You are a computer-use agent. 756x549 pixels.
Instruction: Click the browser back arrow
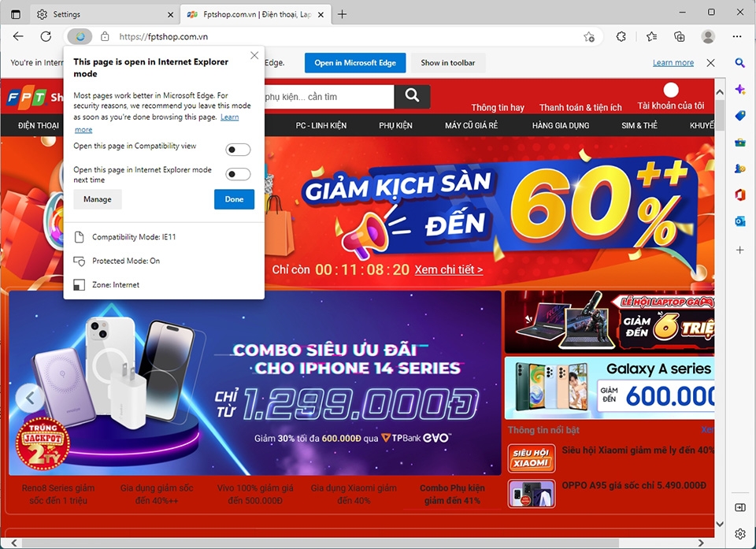coord(18,36)
